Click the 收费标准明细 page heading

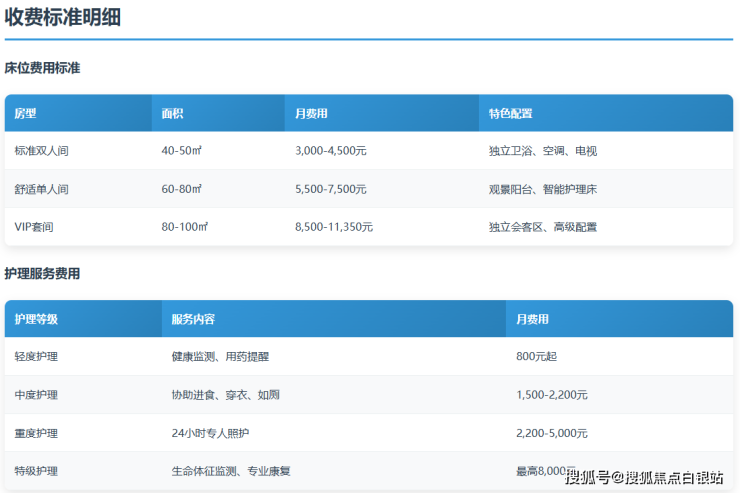tap(63, 17)
